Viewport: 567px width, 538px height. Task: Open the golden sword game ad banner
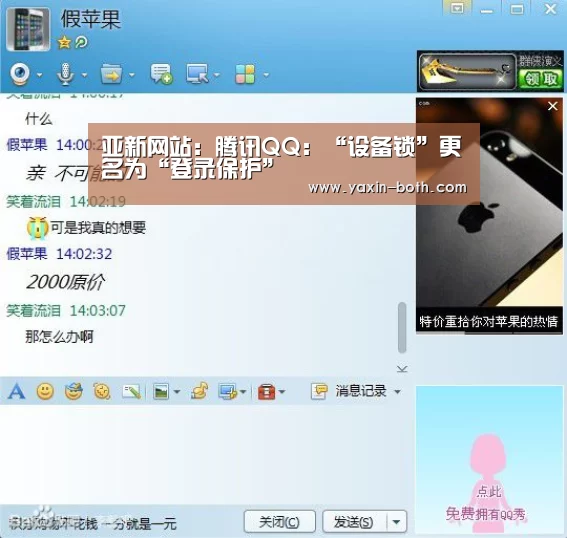(468, 71)
